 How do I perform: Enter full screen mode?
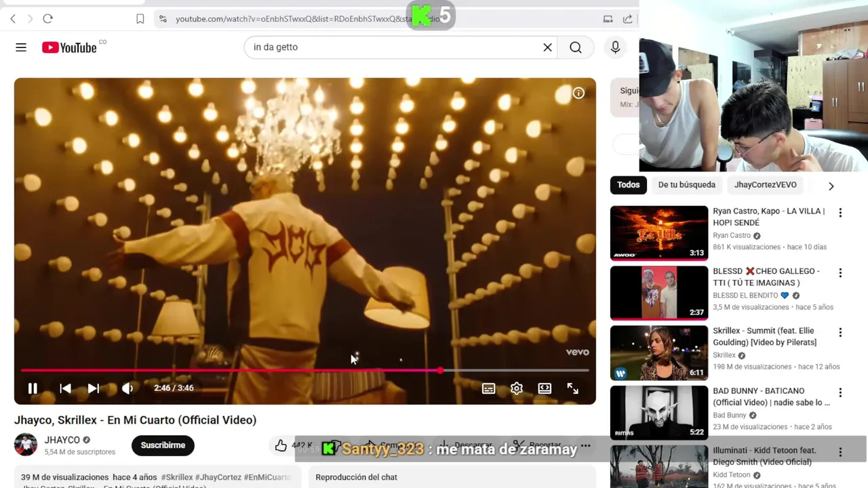coord(573,388)
